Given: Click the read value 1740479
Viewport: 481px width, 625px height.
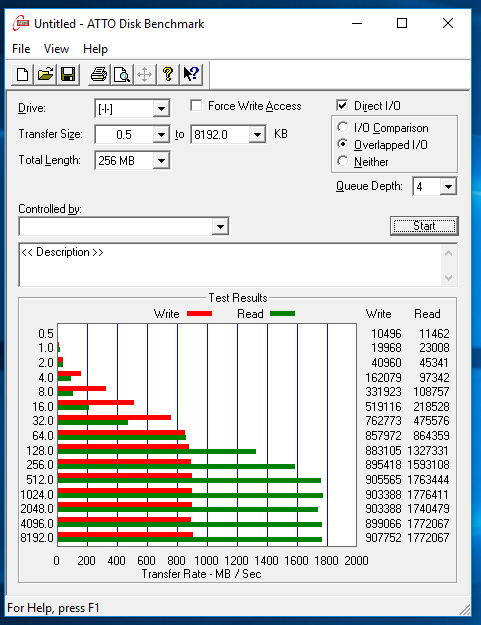Looking at the screenshot, I should pos(428,509).
